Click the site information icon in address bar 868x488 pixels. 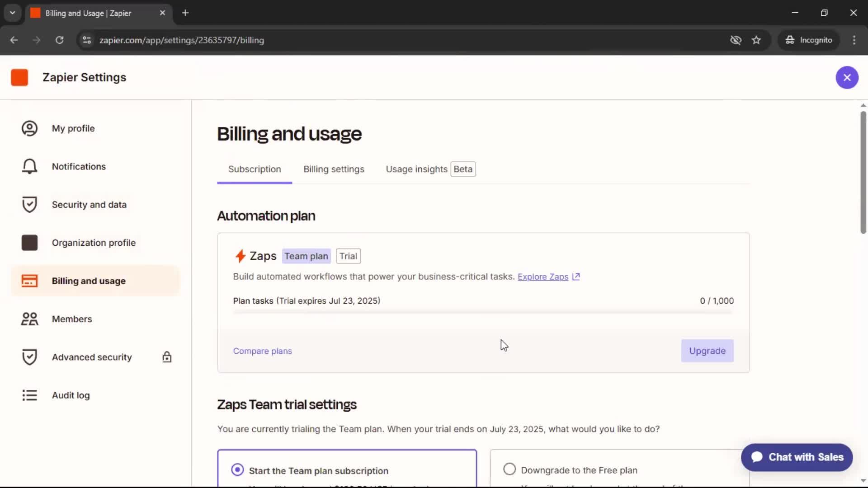[87, 40]
